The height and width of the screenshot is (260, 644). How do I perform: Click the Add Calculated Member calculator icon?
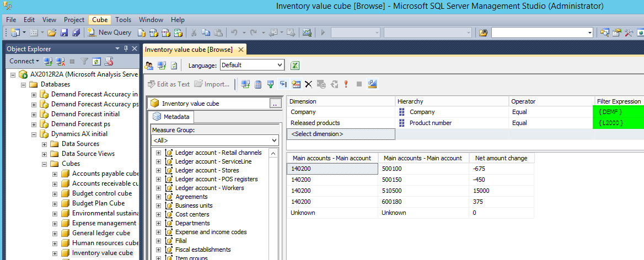(257, 84)
